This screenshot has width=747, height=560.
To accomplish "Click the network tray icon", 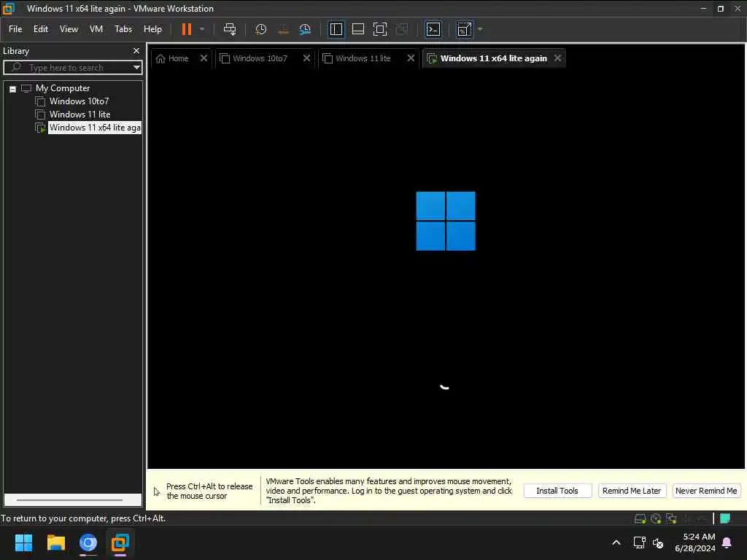I will tap(639, 542).
